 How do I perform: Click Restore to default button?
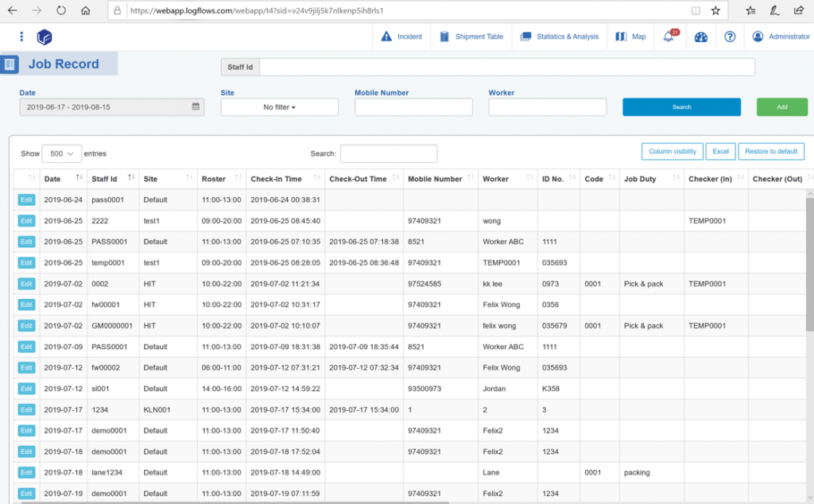(x=771, y=152)
